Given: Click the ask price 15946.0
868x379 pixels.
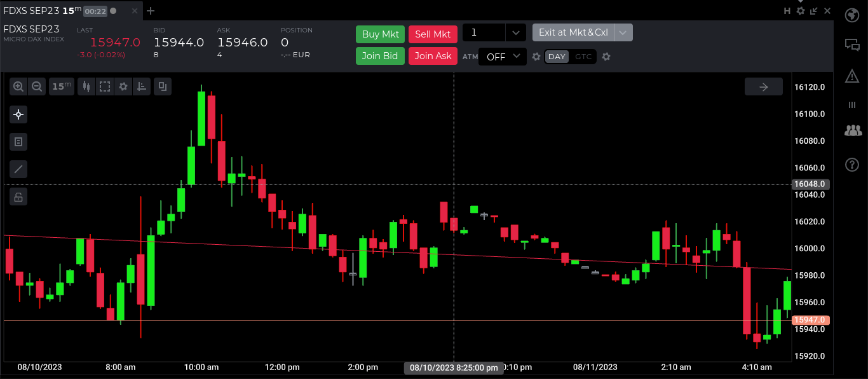Looking at the screenshot, I should point(242,43).
